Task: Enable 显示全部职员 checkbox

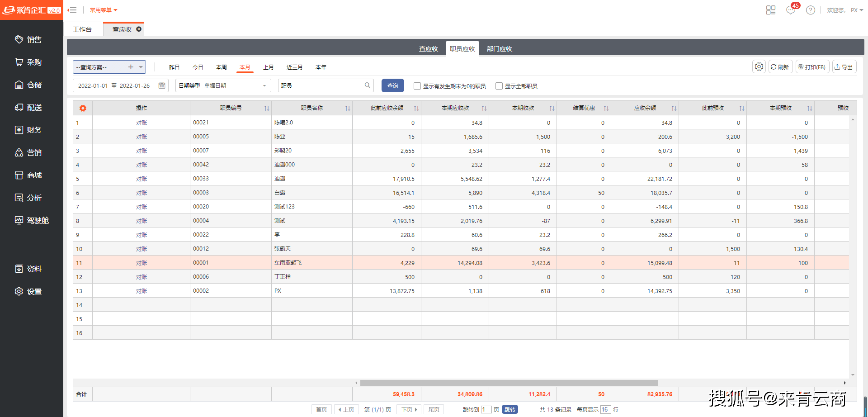Action: point(499,86)
